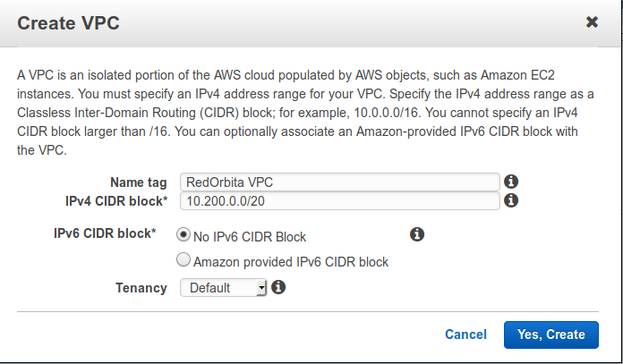
Task: Focus the Name tag field containing RedOrbita VPC
Action: pos(339,182)
